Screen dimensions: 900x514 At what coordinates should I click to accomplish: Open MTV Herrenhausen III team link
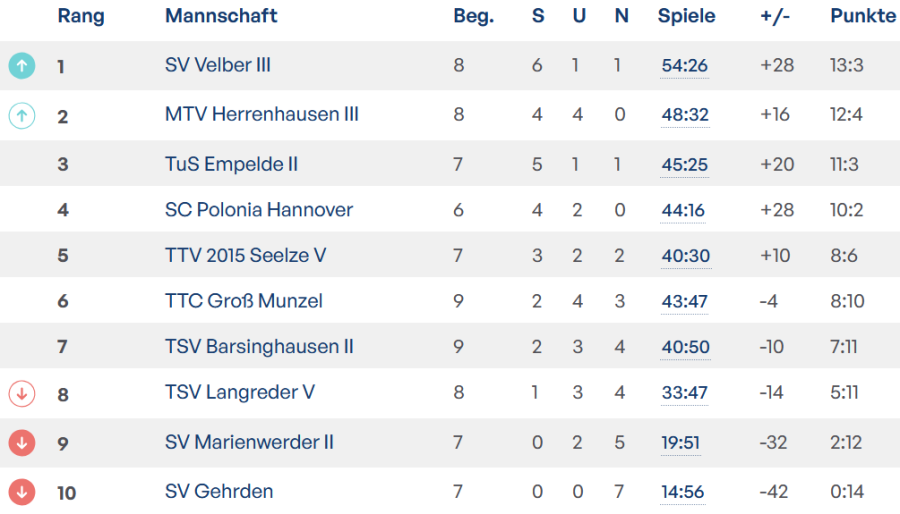tap(261, 115)
